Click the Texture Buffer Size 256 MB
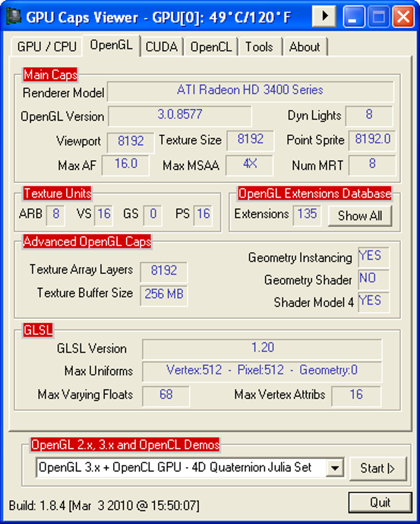 tap(164, 295)
